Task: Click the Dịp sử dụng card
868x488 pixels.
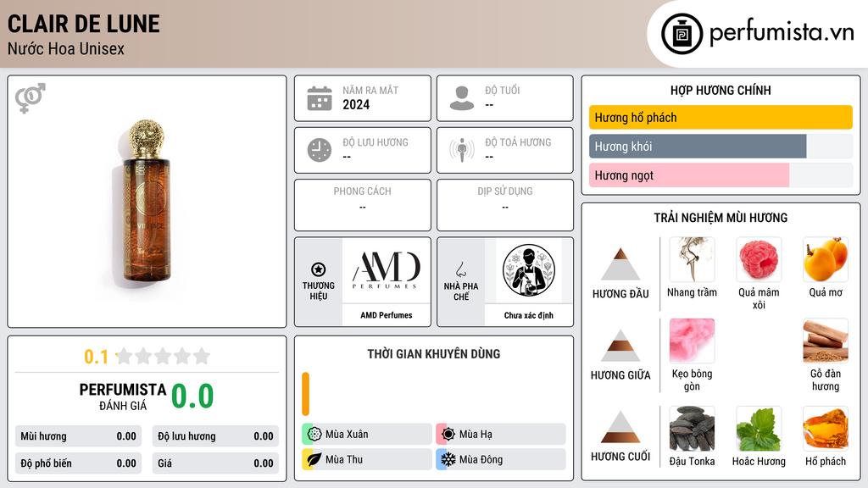Action: coord(505,205)
